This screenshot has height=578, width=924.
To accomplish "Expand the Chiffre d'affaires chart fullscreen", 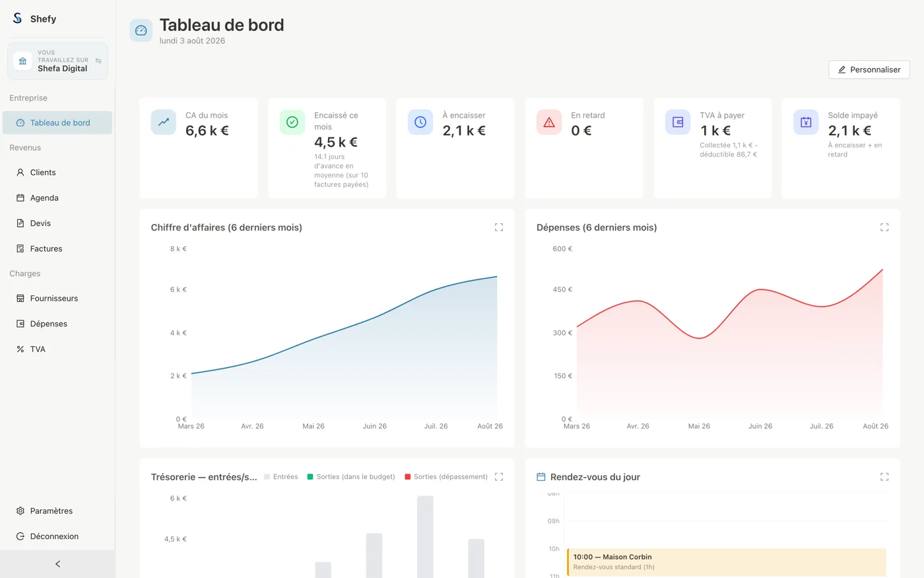I will tap(499, 227).
